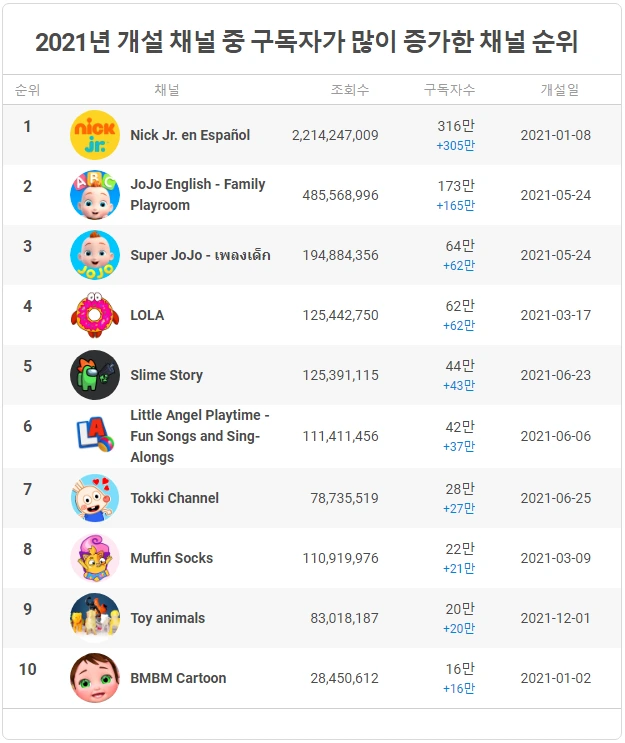Select the Slime Story channel name
Image resolution: width=625 pixels, height=743 pixels.
[166, 375]
